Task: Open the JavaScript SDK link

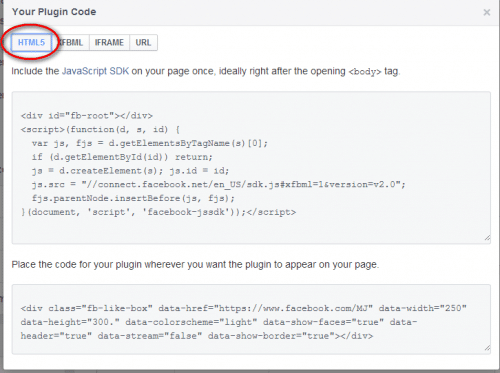Action: click(x=95, y=71)
